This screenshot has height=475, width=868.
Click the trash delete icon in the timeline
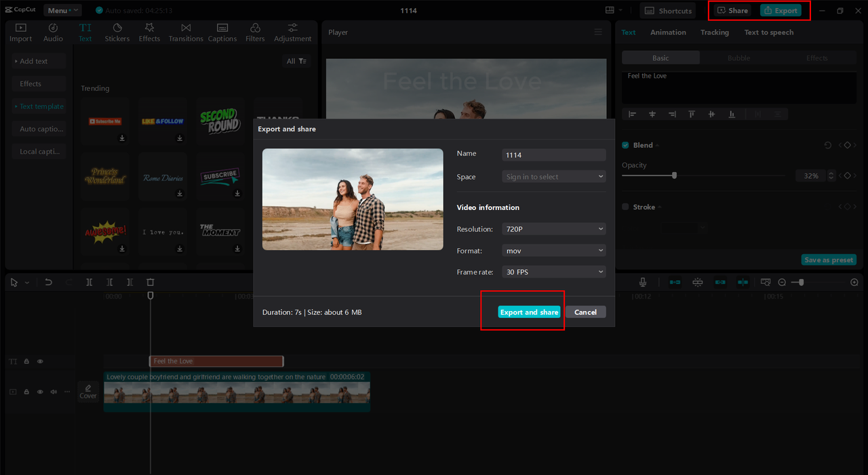(151, 282)
